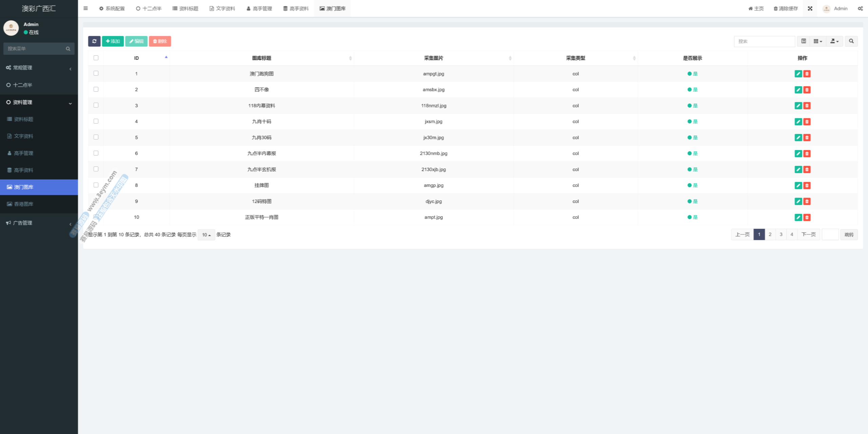Viewport: 868px width, 434px height.
Task: Open the settings gears icon top right
Action: [x=860, y=8]
